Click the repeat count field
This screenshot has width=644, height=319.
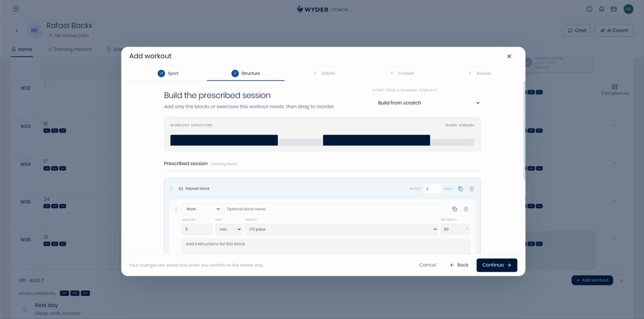[432, 189]
